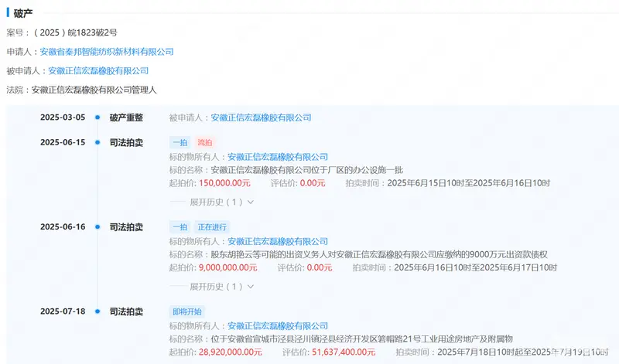Click 标的名称 line about 9000万元出资款债权
619x364 pixels.
click(x=358, y=254)
